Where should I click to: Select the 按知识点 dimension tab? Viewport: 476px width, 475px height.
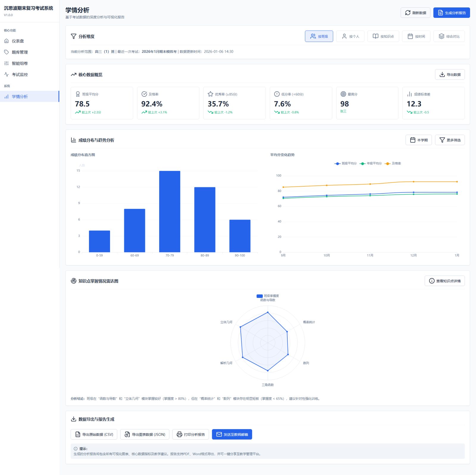pyautogui.click(x=383, y=36)
